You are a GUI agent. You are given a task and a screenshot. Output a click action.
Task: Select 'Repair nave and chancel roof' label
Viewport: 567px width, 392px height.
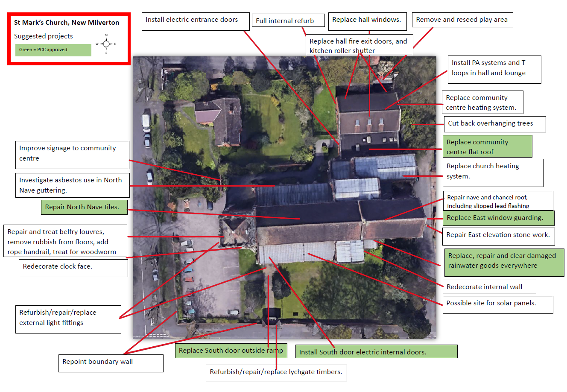498,201
